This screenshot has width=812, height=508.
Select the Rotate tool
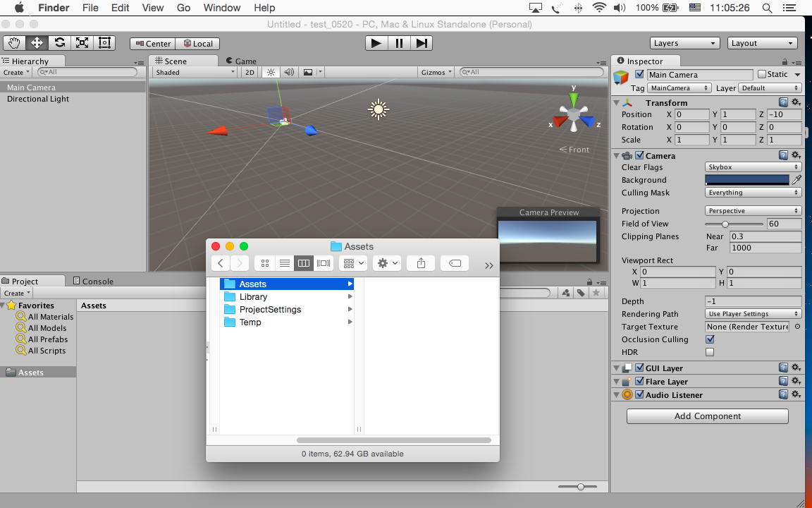(59, 43)
